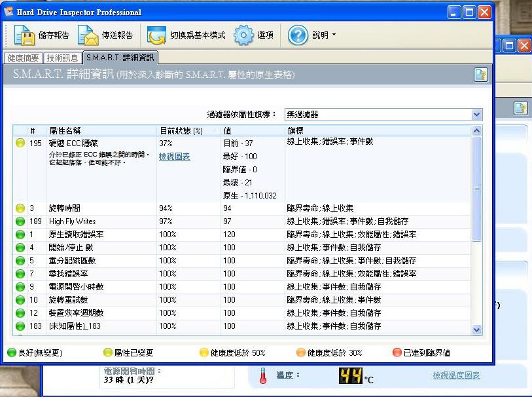532x397 pixels.
Task: Select the High Fly Writes attribute row
Action: pos(242,221)
